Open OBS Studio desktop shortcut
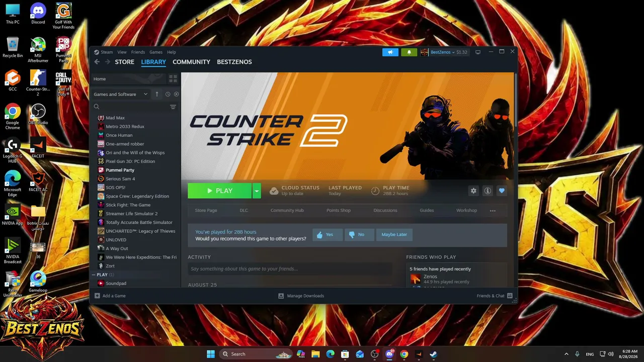 [38, 114]
